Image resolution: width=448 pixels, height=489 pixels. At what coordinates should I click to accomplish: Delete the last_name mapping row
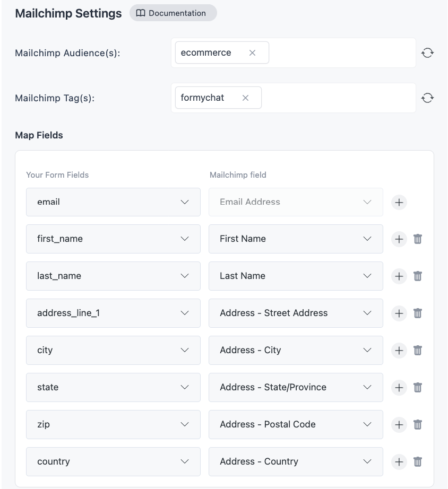point(418,276)
